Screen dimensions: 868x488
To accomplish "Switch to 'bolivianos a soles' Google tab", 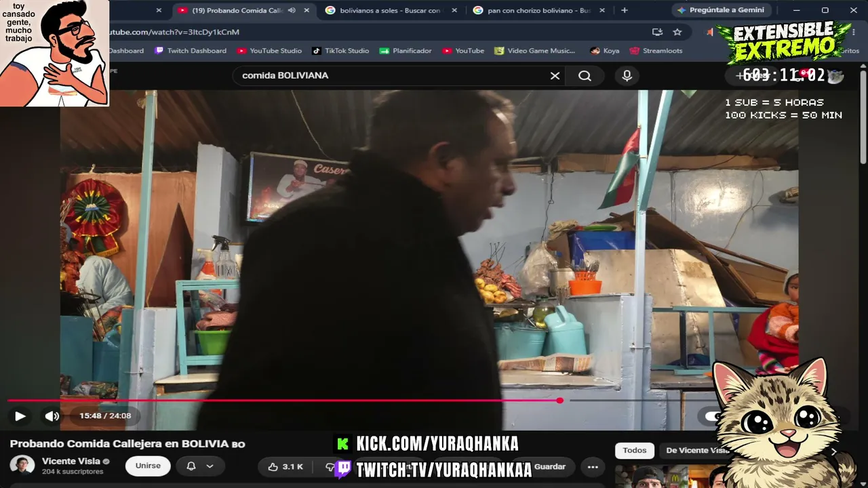I will pyautogui.click(x=390, y=10).
